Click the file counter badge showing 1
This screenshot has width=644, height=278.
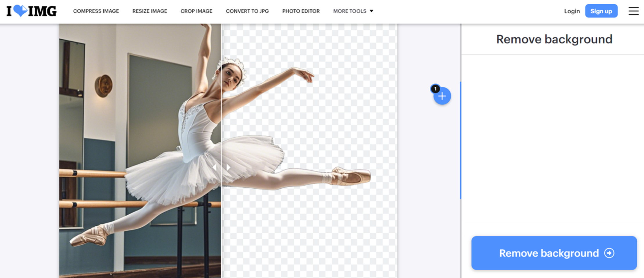click(435, 89)
